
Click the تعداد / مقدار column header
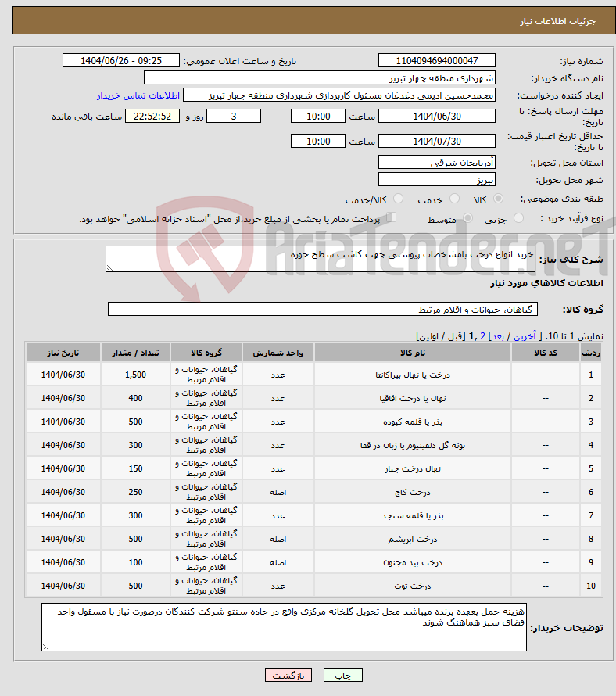(135, 353)
